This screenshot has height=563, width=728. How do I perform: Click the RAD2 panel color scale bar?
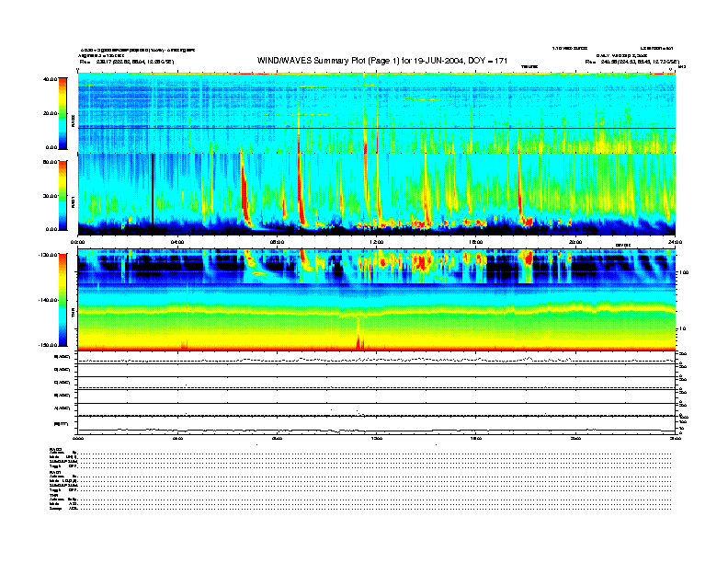(63, 113)
